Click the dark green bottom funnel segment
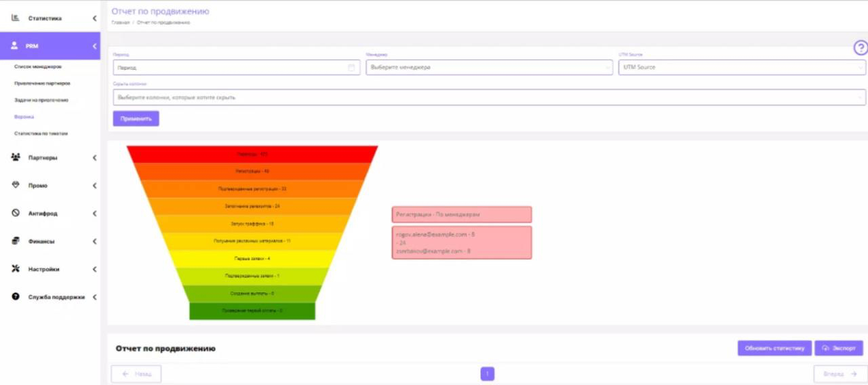The image size is (868, 385). tap(252, 311)
